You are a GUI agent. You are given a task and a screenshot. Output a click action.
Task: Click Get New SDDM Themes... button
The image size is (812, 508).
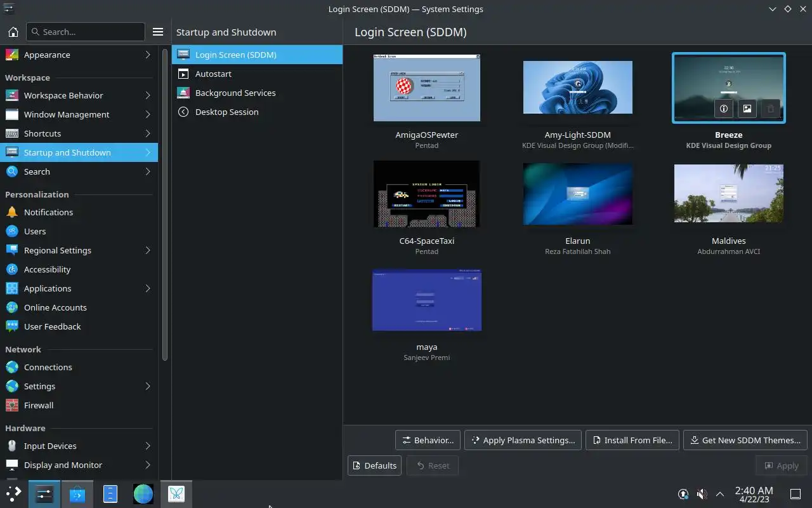pos(745,440)
